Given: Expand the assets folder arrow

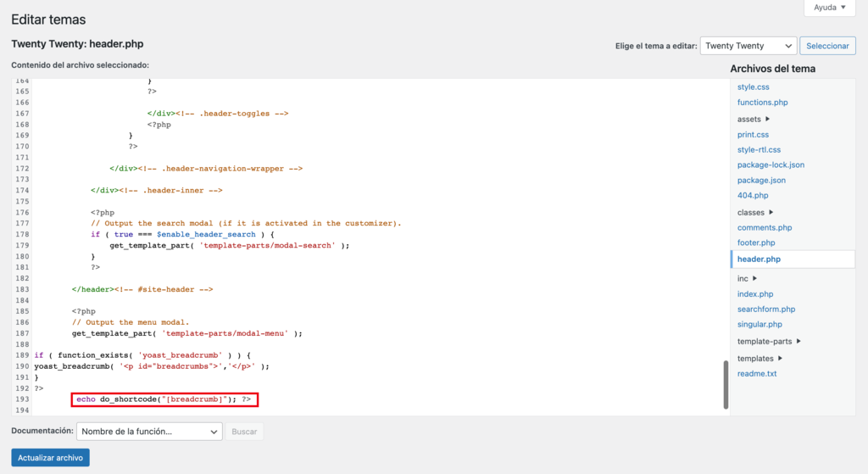Looking at the screenshot, I should tap(767, 119).
